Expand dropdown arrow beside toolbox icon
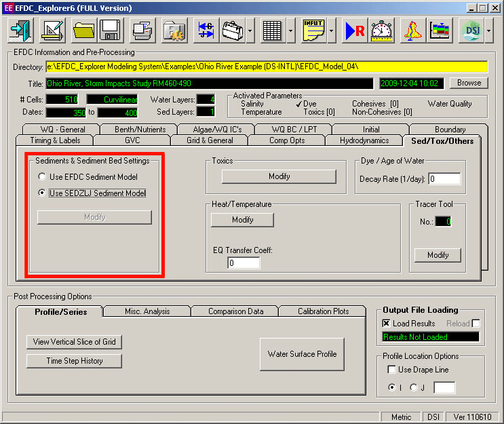Screen dimensions: 504x424 [250, 31]
